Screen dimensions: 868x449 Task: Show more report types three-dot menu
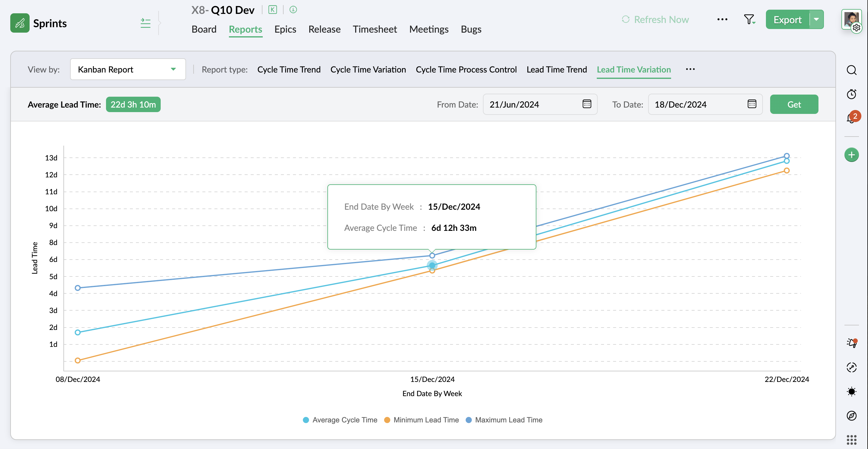690,69
